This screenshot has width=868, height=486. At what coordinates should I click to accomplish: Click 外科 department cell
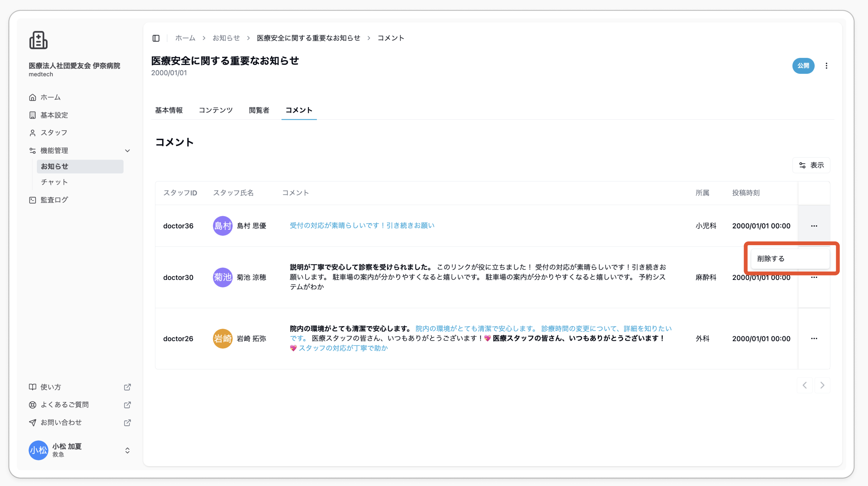point(702,339)
